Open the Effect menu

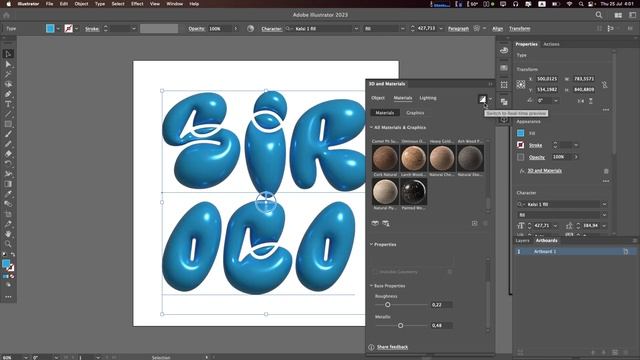137,4
